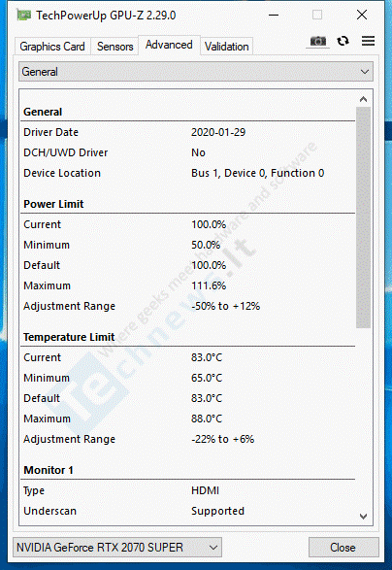Click the Close button
The image size is (392, 570).
pos(343,547)
